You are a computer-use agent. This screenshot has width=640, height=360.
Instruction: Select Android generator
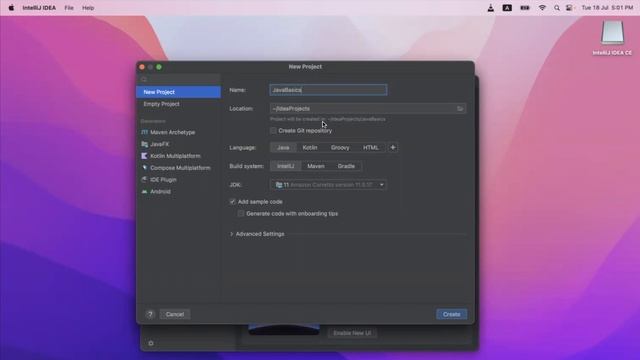tap(178, 191)
